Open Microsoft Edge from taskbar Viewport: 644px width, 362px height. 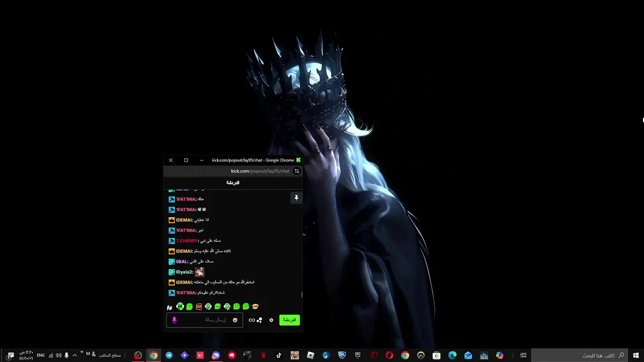point(452,355)
